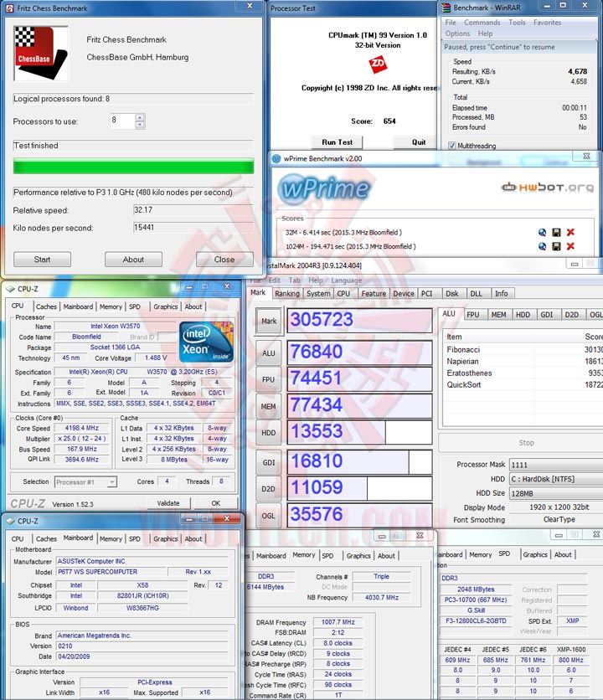Save the 1024M wPrime score via the disk icon
The height and width of the screenshot is (700, 603).
(x=556, y=246)
